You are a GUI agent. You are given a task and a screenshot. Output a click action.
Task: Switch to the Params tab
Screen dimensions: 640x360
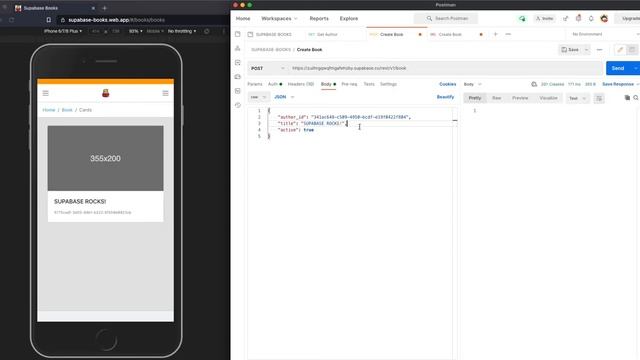point(255,84)
